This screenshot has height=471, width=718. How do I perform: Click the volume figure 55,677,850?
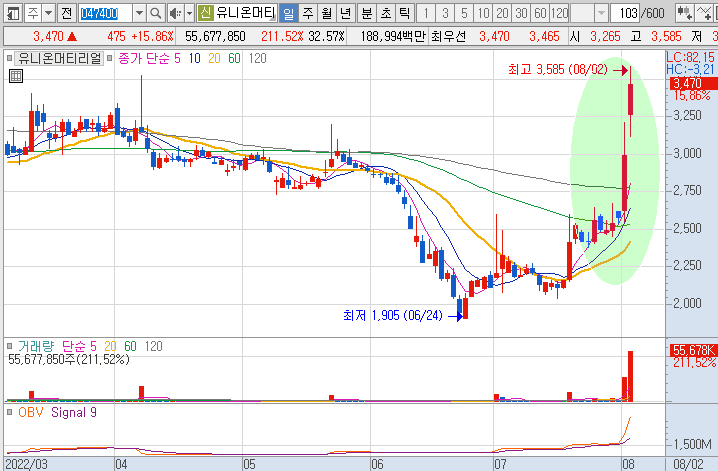click(215, 37)
